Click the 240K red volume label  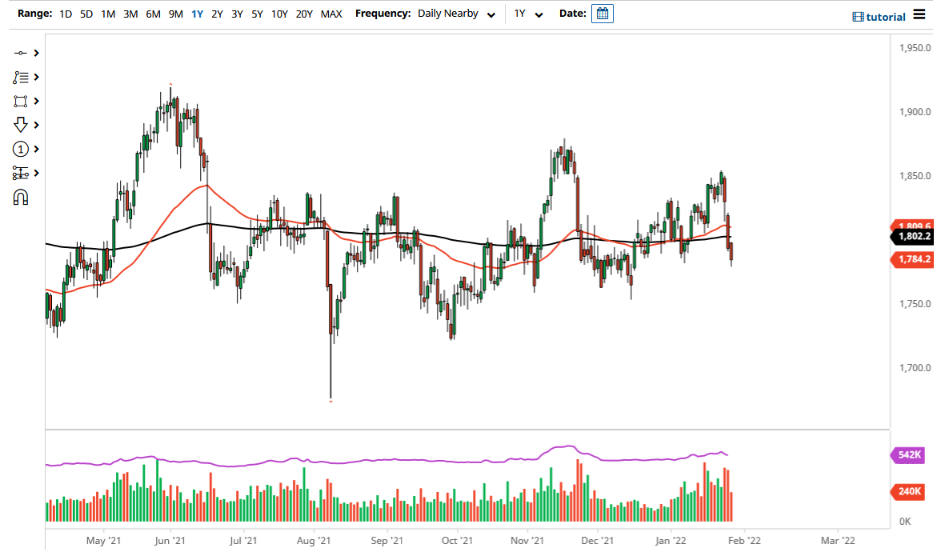(908, 491)
